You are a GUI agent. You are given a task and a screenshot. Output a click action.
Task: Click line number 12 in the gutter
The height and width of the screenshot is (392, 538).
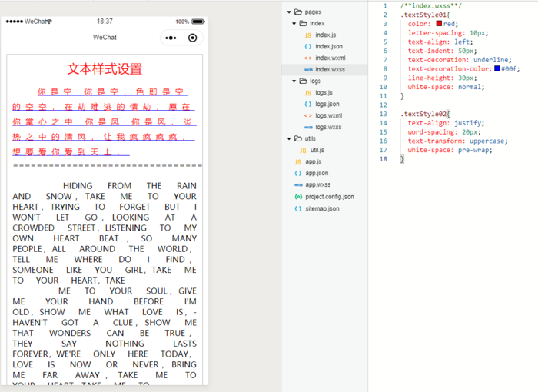[384, 105]
